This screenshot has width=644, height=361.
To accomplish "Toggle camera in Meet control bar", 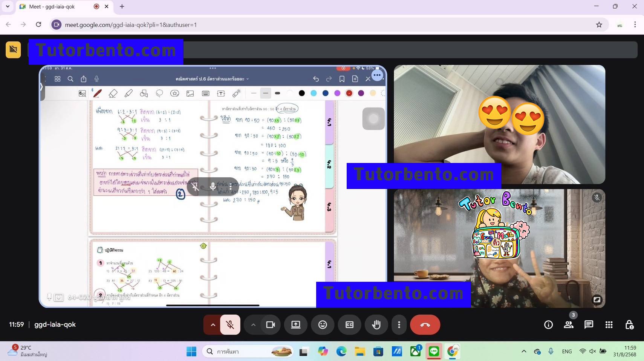I will pos(271,324).
